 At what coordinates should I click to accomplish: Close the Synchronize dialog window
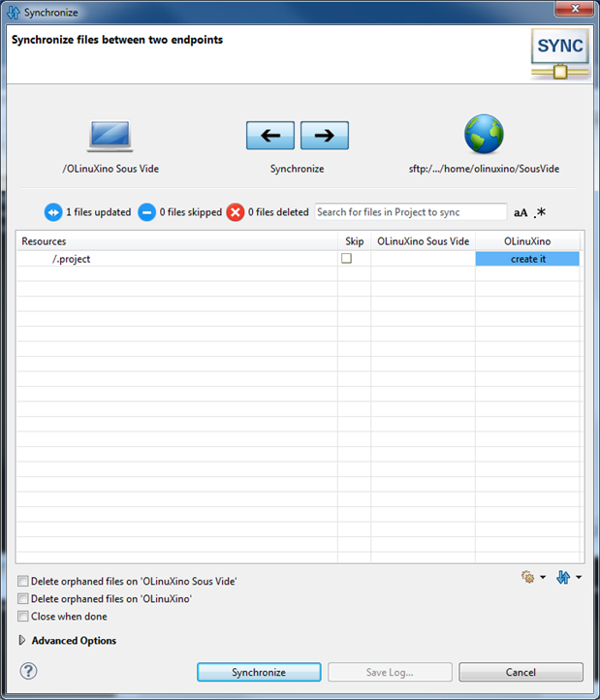tap(575, 9)
